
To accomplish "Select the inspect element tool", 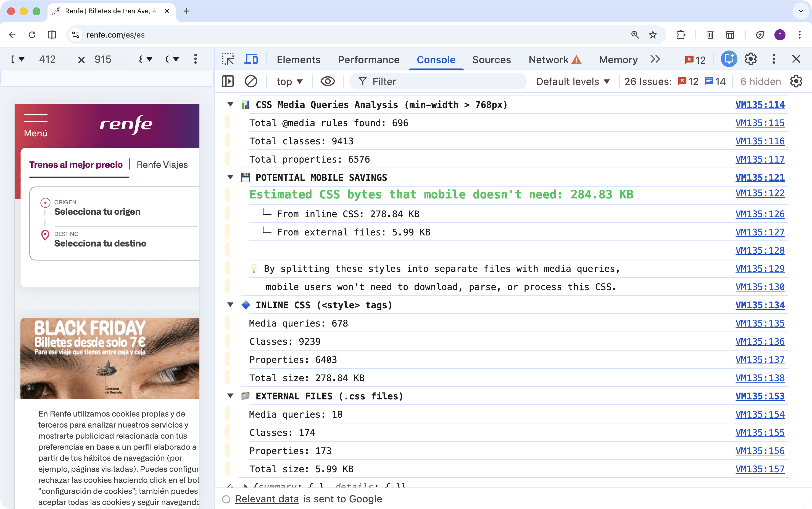I will click(228, 59).
